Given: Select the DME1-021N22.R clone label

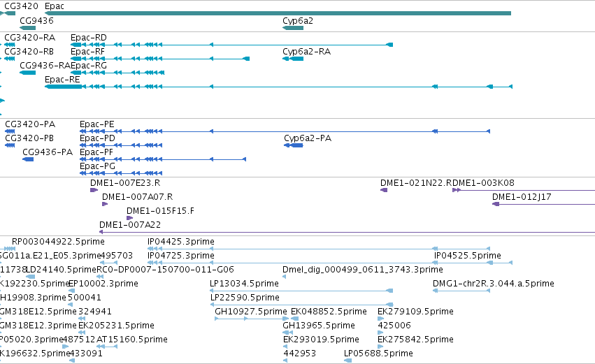Looking at the screenshot, I should tap(416, 183).
